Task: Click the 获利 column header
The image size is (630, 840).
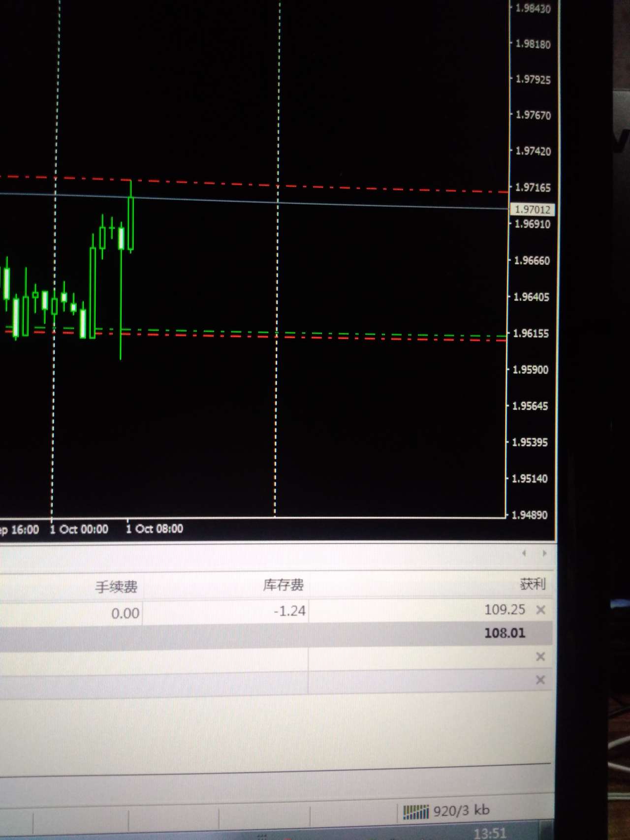Action: [x=533, y=584]
